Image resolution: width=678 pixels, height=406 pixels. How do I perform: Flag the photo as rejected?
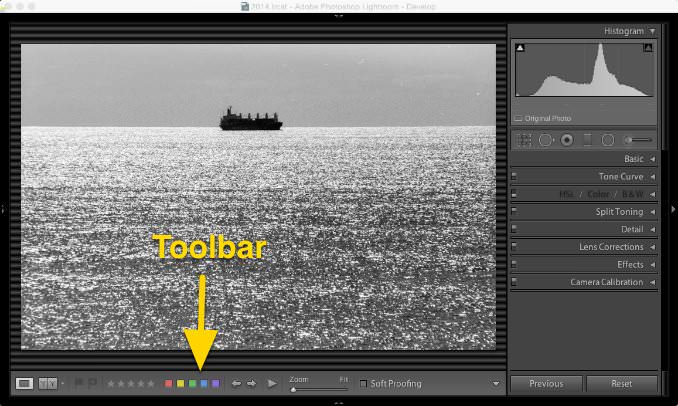(92, 383)
